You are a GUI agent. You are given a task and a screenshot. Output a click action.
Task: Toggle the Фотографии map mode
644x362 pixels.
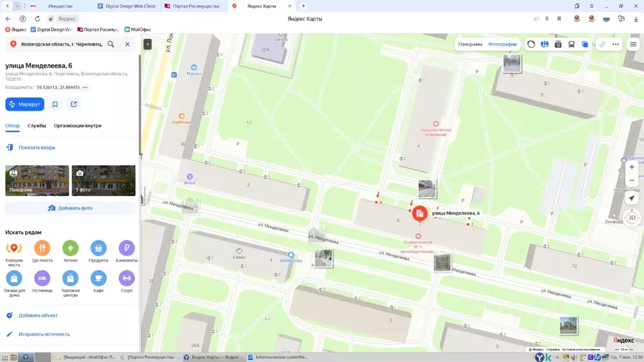point(502,45)
